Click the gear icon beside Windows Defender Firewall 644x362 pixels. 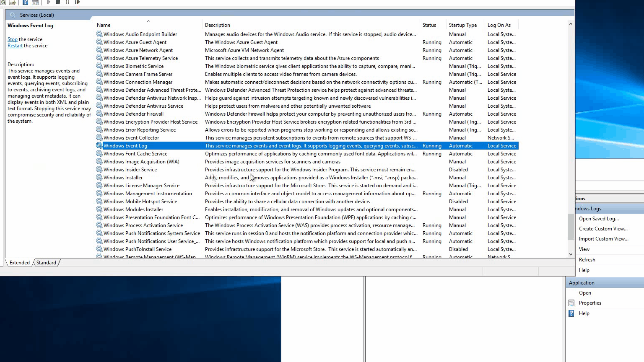click(99, 114)
